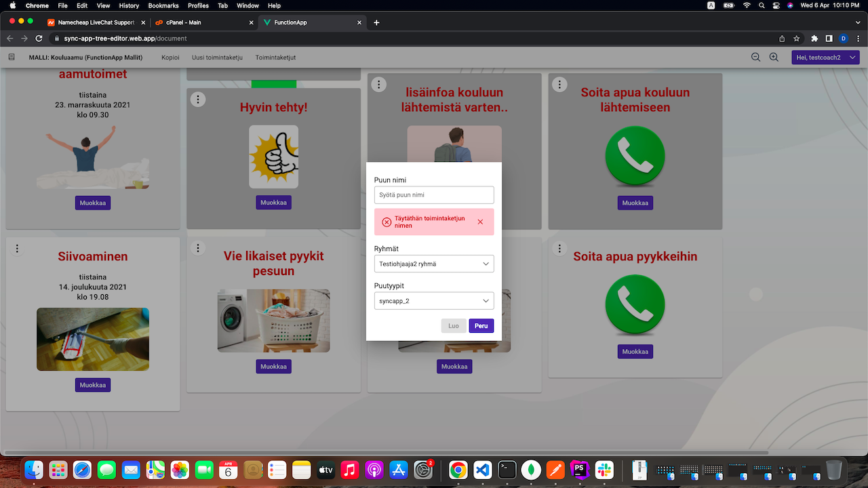Click the document list icon in app toolbar
The width and height of the screenshot is (868, 488).
click(x=12, y=58)
